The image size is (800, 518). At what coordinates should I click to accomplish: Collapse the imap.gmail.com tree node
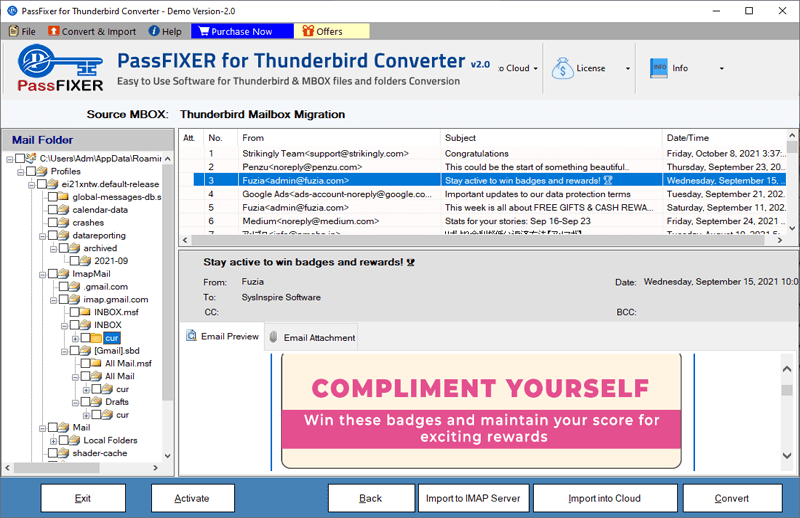pyautogui.click(x=53, y=300)
